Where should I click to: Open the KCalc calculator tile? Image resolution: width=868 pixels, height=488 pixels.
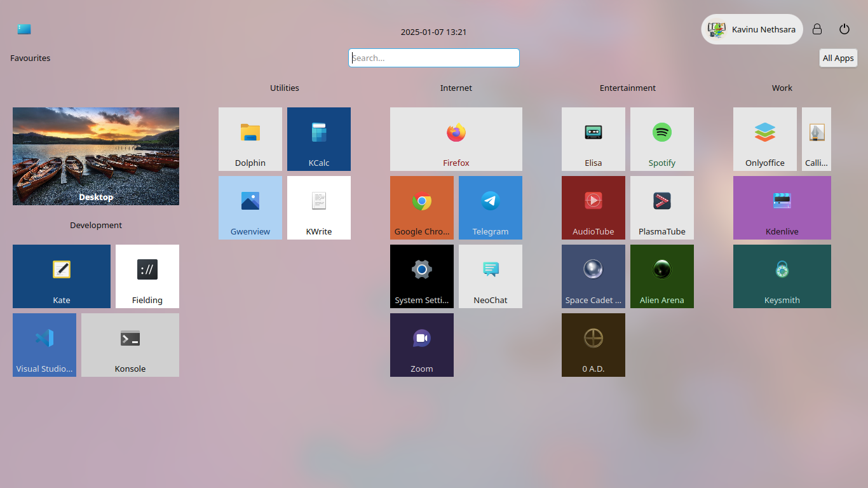tap(319, 139)
